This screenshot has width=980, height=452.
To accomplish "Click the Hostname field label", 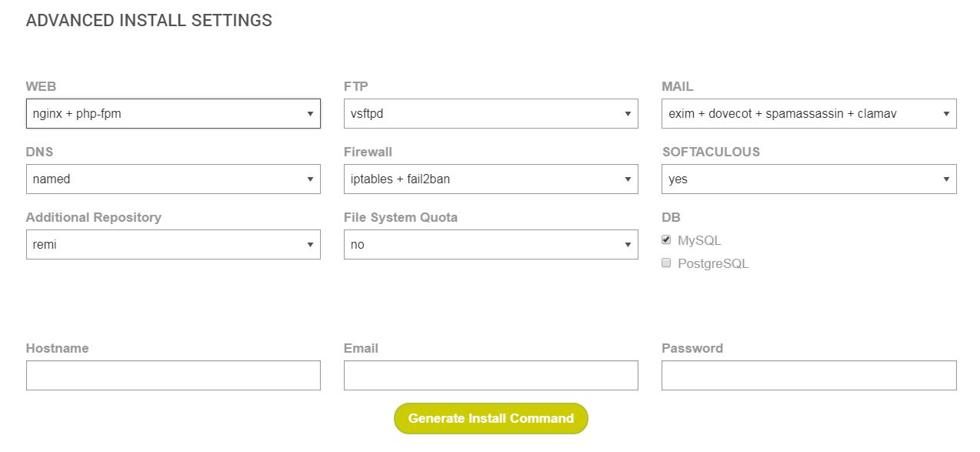I will point(57,349).
